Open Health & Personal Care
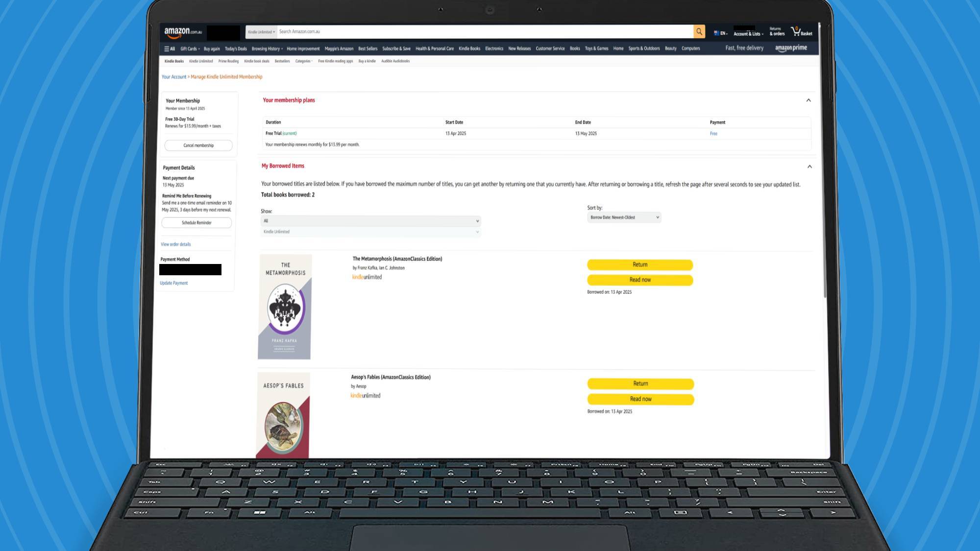The width and height of the screenshot is (980, 551). click(x=435, y=48)
